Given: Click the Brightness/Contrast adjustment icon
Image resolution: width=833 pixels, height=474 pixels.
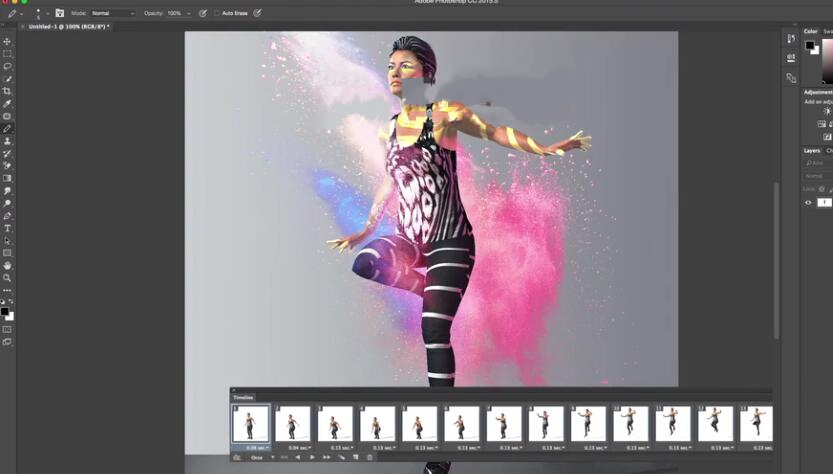Looking at the screenshot, I should pyautogui.click(x=827, y=111).
